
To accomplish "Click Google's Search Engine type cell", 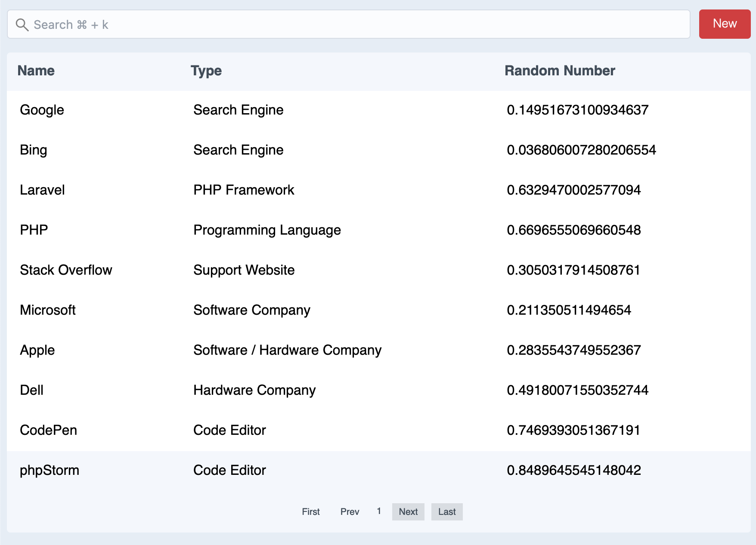I will click(x=238, y=110).
